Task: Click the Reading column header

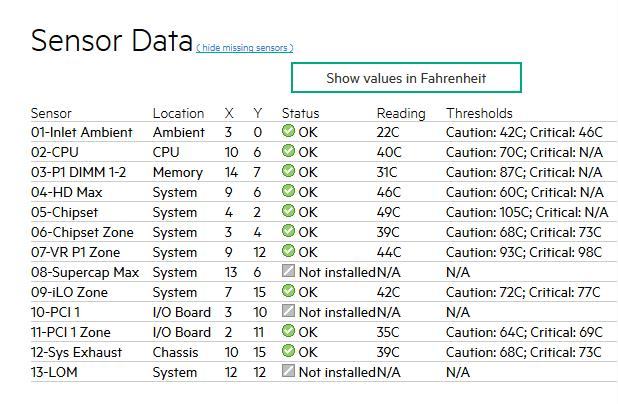Action: coord(400,113)
